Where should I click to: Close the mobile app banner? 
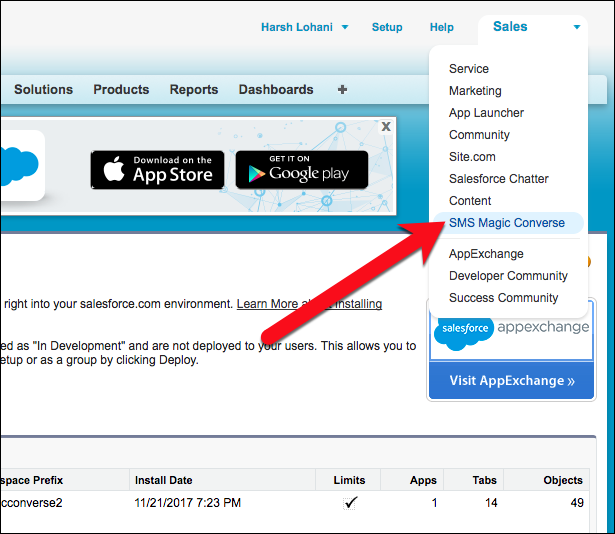pos(386,126)
